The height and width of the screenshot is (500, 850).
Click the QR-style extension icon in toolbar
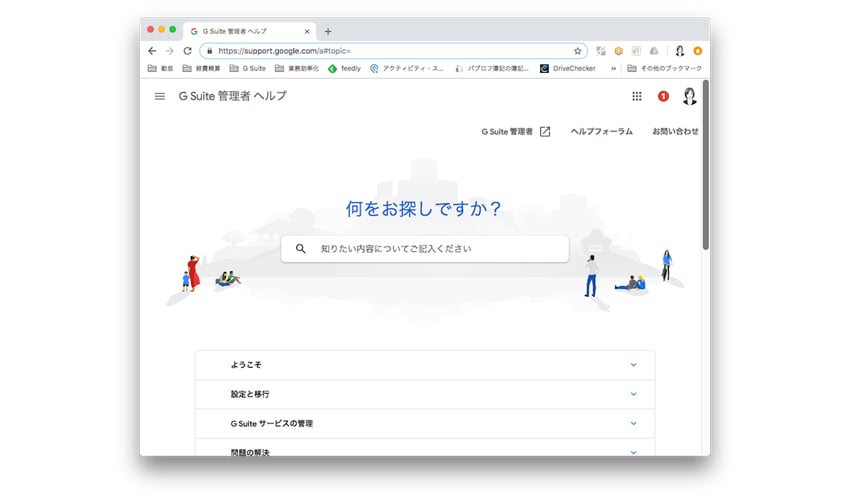(x=601, y=51)
